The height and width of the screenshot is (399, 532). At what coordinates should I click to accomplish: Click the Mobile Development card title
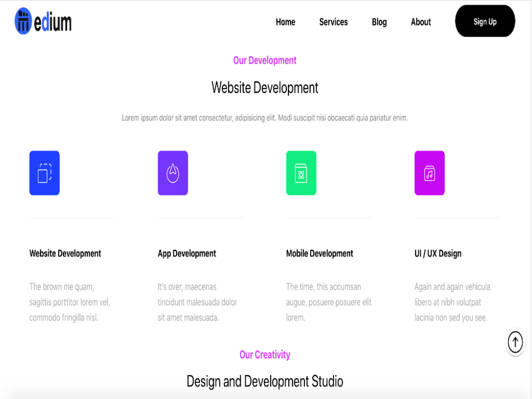pyautogui.click(x=319, y=254)
